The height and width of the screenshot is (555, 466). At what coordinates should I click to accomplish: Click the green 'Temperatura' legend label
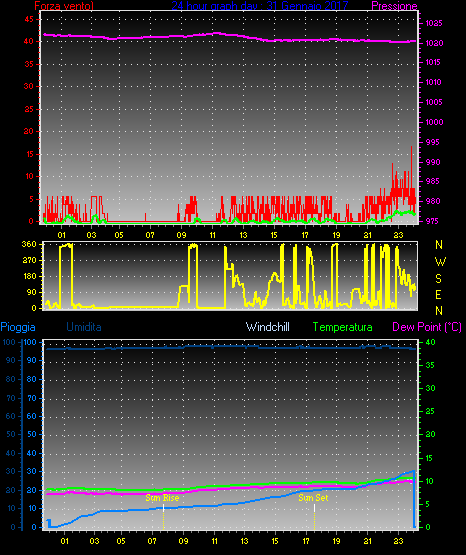tap(343, 327)
